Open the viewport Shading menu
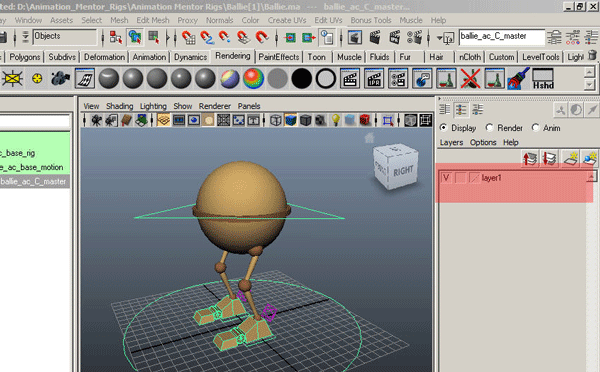The height and width of the screenshot is (372, 600). click(119, 106)
